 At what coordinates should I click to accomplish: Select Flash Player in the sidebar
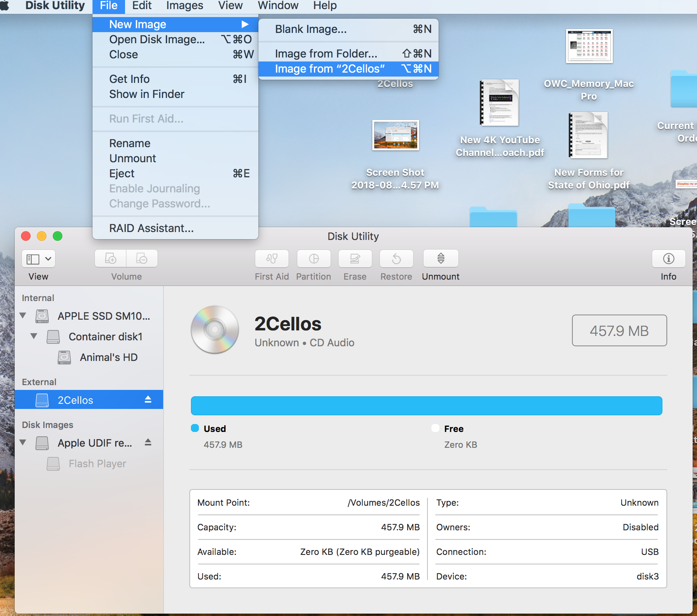pos(89,464)
